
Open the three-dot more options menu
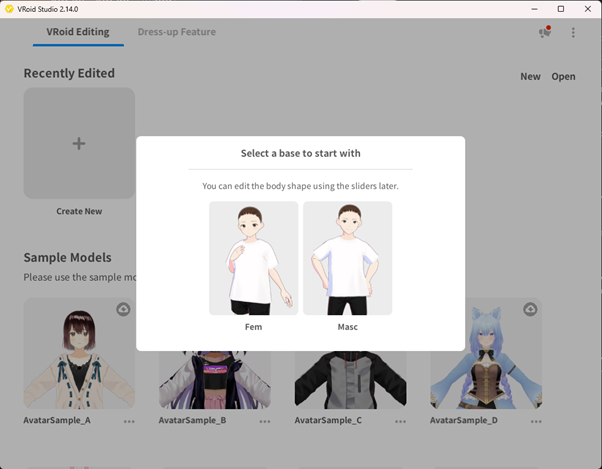(573, 33)
